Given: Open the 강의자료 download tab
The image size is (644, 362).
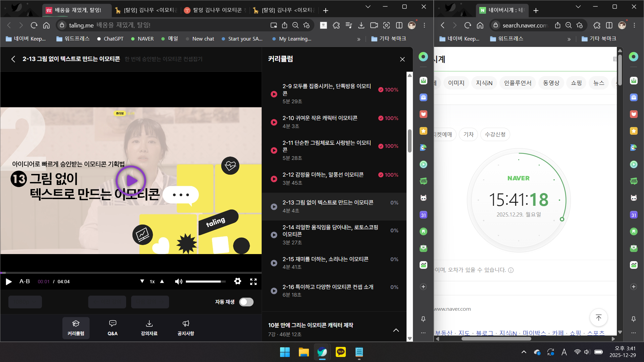Looking at the screenshot, I should [149, 328].
